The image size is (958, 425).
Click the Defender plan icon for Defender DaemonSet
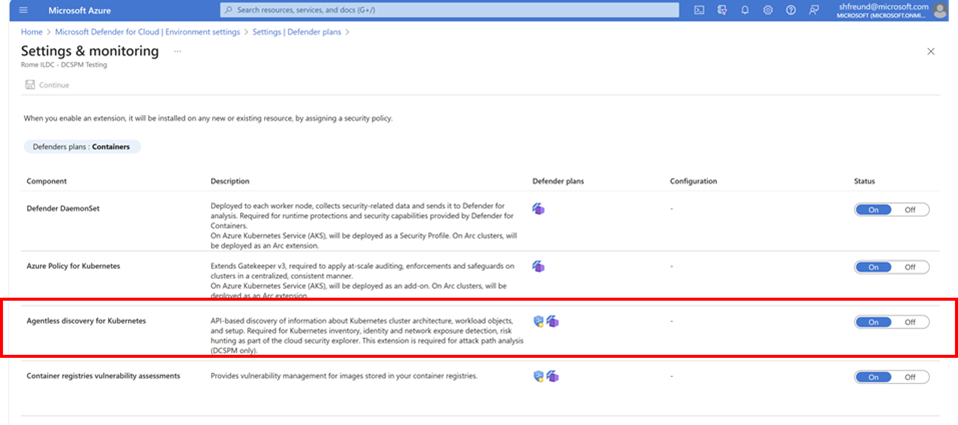pyautogui.click(x=538, y=209)
